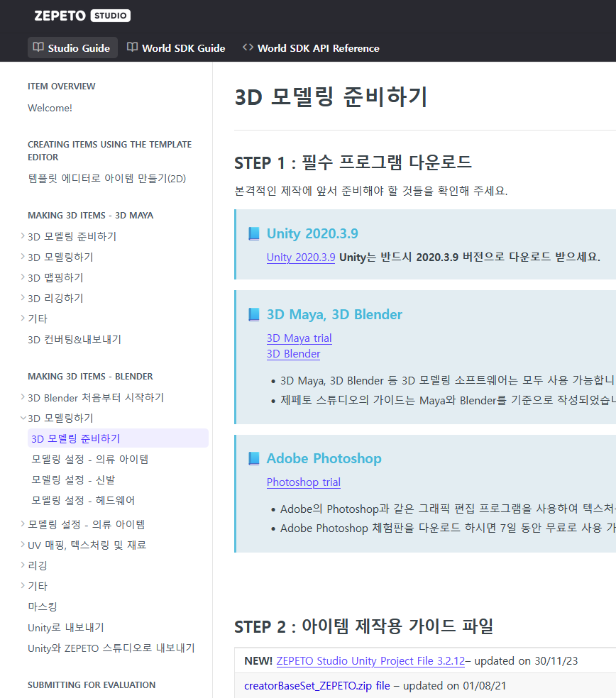
Task: Click the Adobe Photoshop heading
Action: [x=324, y=458]
